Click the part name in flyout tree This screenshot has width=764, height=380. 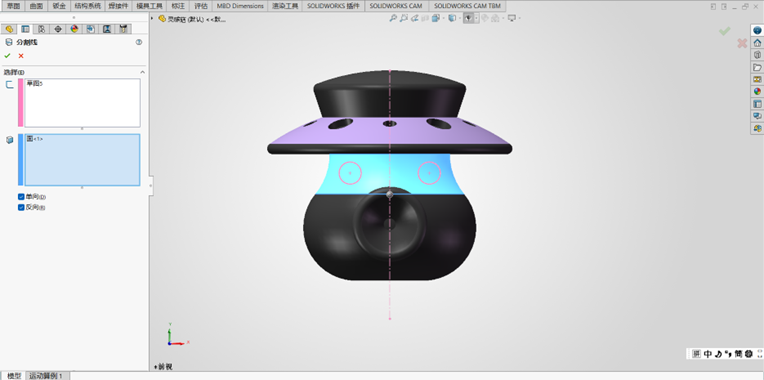[x=196, y=19]
